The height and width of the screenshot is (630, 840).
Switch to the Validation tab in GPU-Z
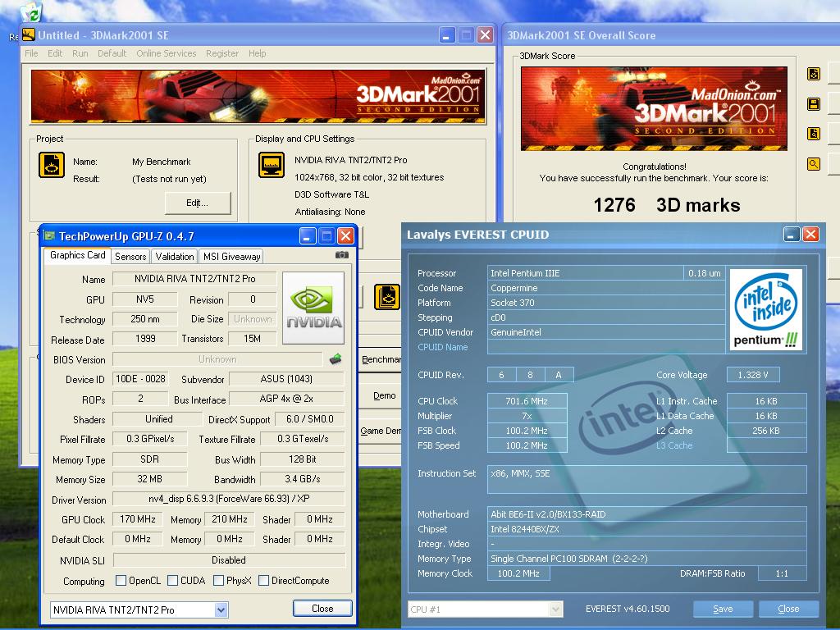tap(175, 257)
